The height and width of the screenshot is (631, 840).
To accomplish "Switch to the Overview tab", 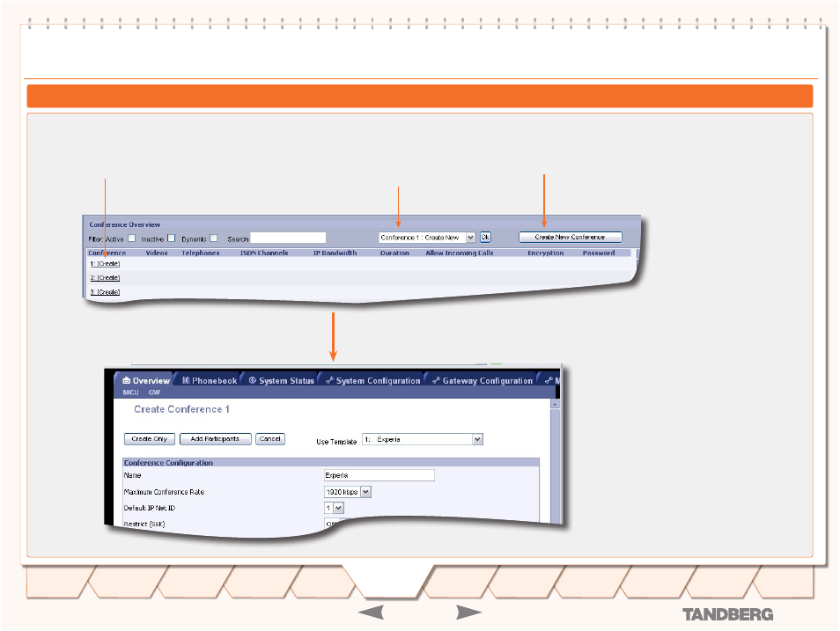I will [145, 380].
